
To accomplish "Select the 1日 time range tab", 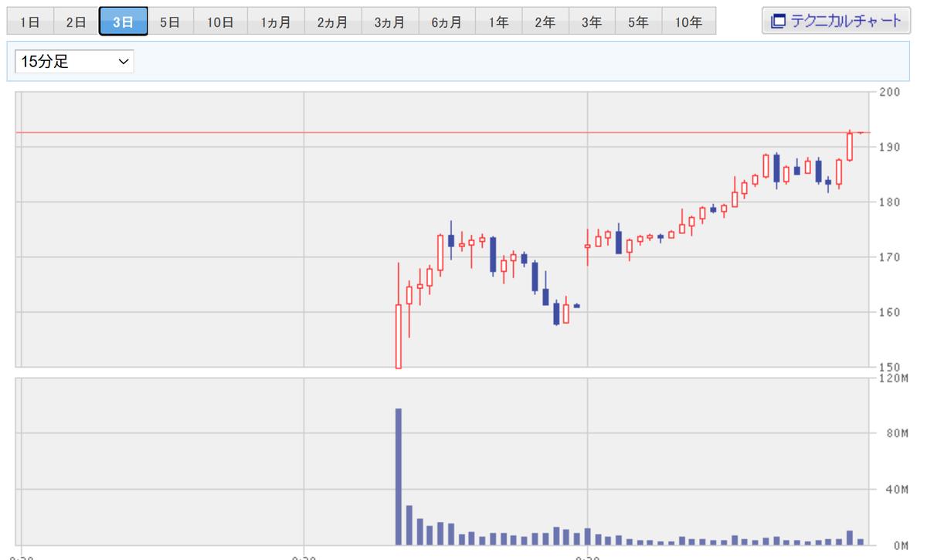I will [29, 22].
